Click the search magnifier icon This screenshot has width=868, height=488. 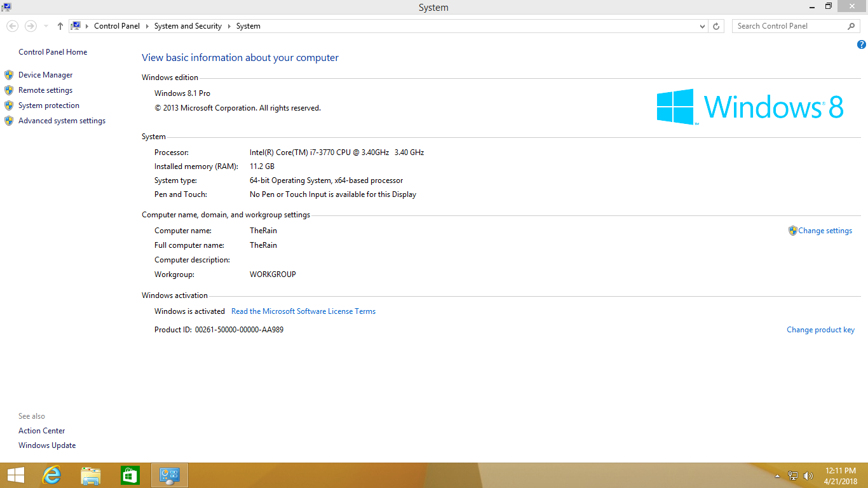[851, 26]
